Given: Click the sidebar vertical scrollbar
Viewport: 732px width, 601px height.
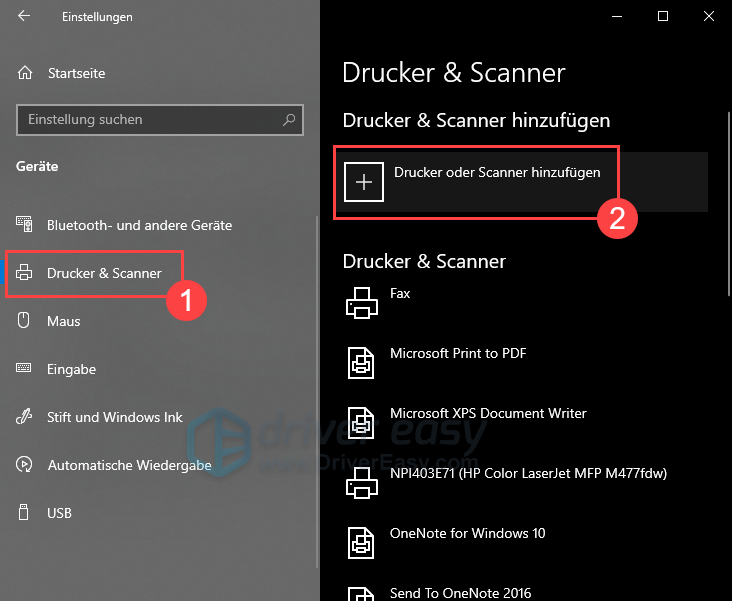Looking at the screenshot, I should pyautogui.click(x=317, y=391).
